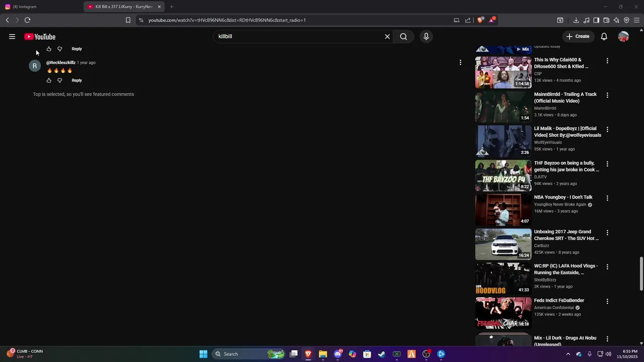Toggle the browser sidebar panel
644x362 pixels.
click(x=596, y=20)
